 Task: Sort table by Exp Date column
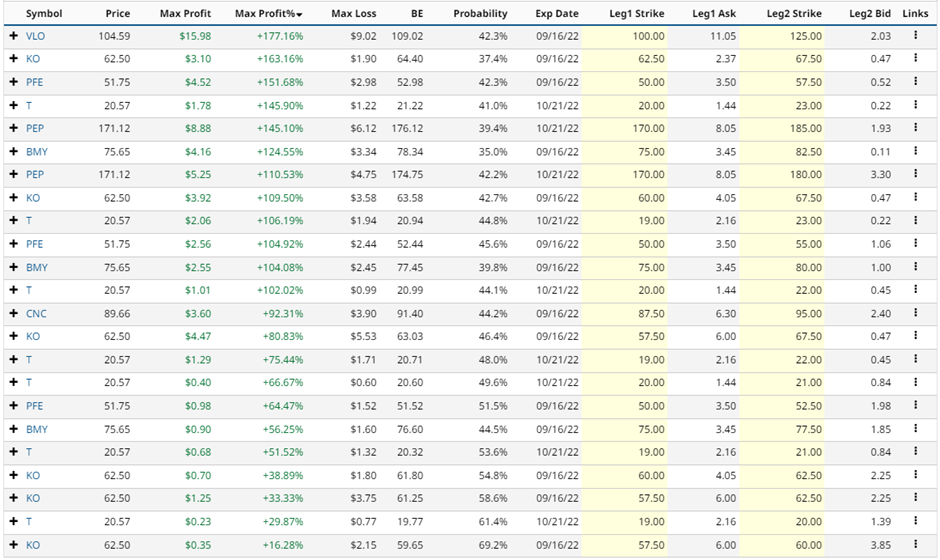(x=557, y=13)
